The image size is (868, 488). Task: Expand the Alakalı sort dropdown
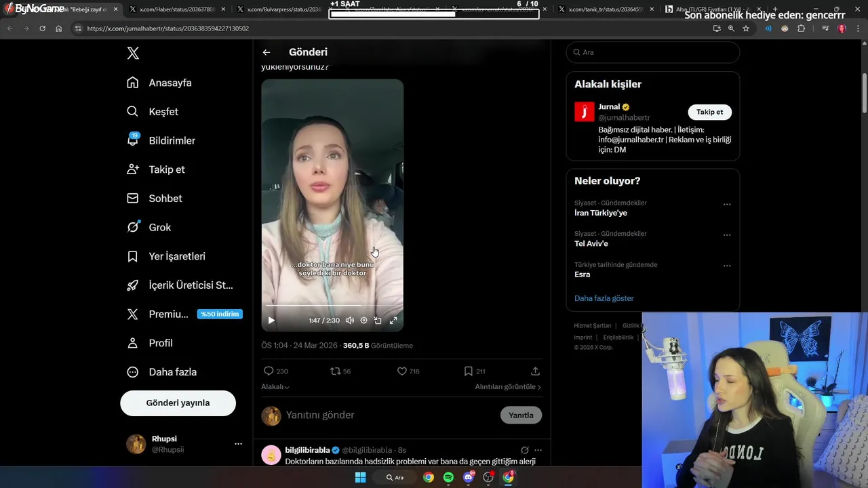(x=275, y=387)
